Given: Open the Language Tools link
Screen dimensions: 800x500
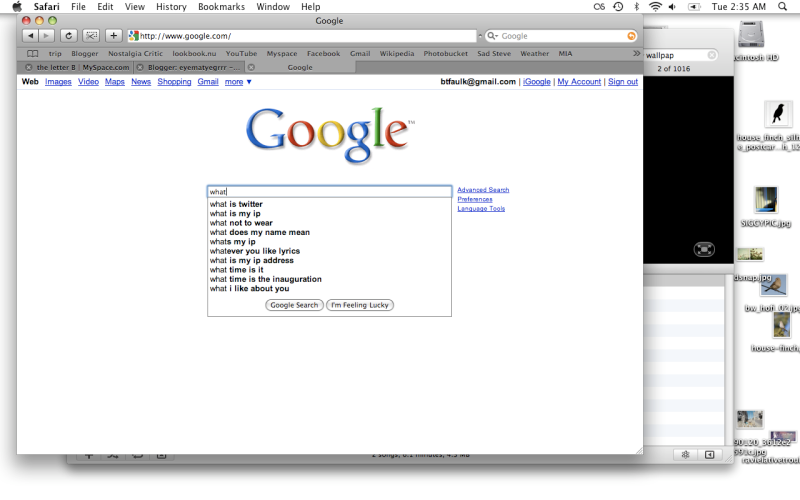Looking at the screenshot, I should pyautogui.click(x=481, y=209).
